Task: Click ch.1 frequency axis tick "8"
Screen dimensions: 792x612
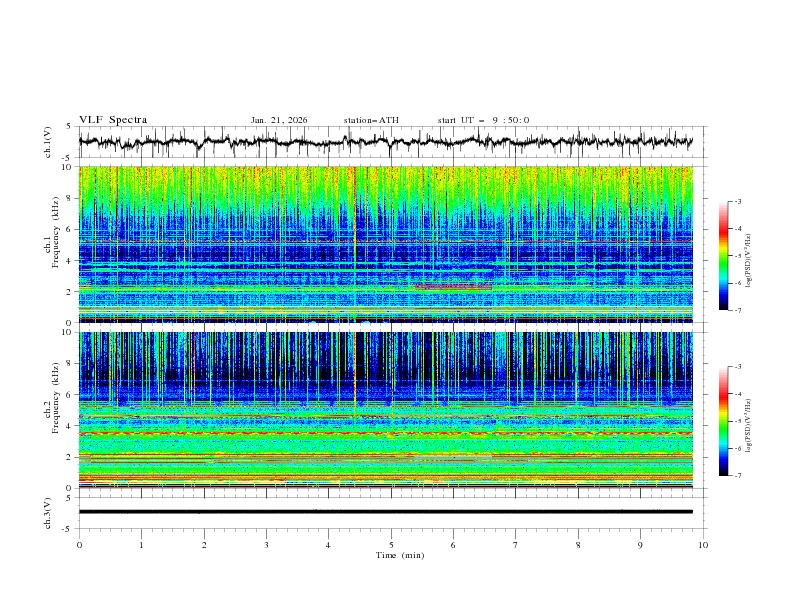Action: (x=69, y=198)
